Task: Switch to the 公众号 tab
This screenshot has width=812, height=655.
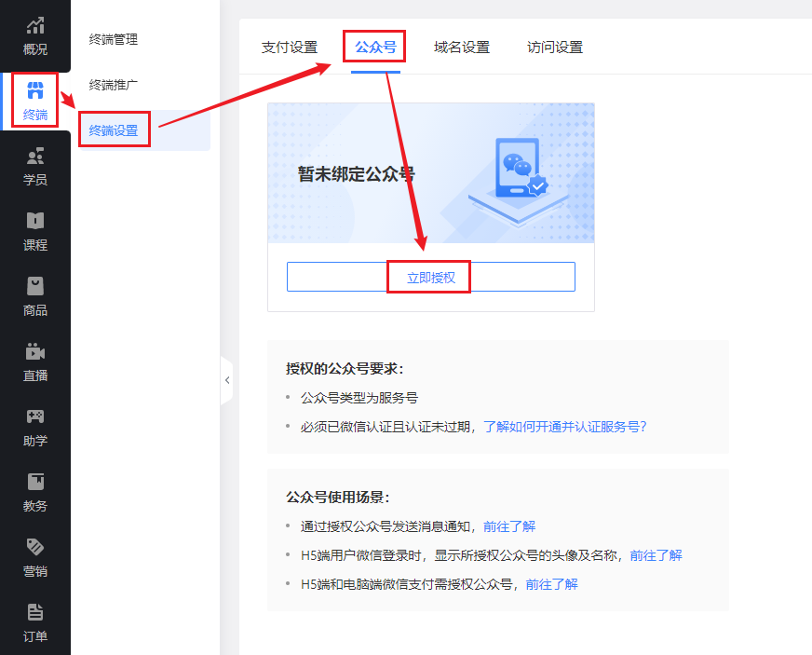Action: coord(375,48)
